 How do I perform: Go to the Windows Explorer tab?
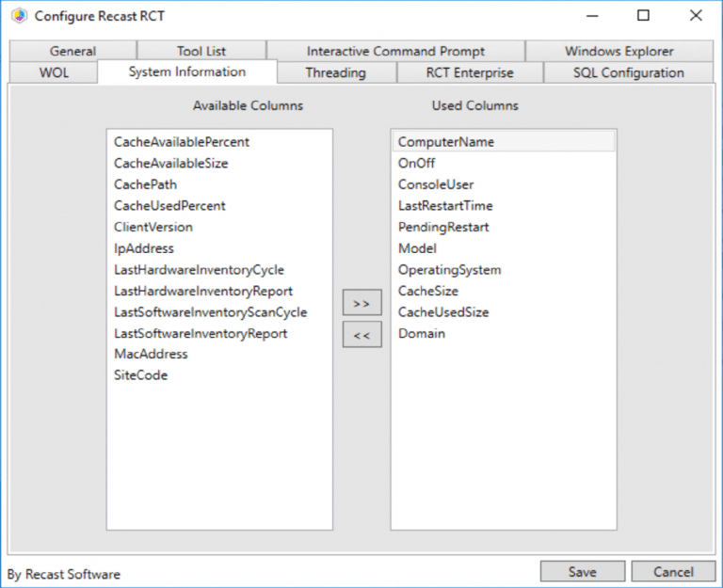click(x=619, y=51)
